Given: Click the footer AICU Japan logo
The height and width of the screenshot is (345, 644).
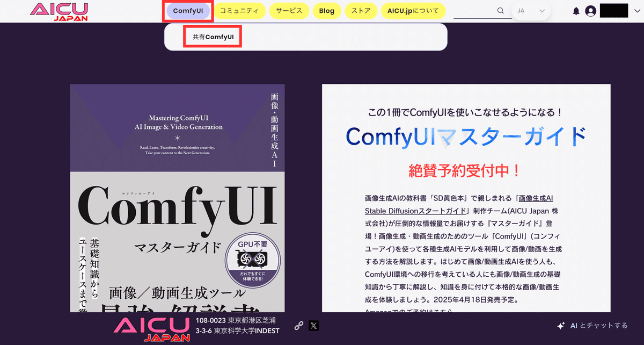Looking at the screenshot, I should coord(152,330).
